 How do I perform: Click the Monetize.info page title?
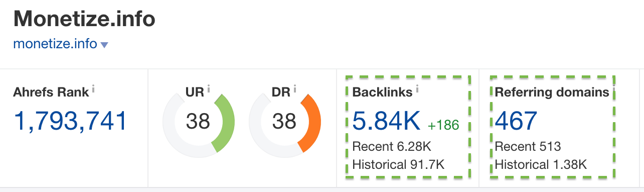(x=84, y=20)
